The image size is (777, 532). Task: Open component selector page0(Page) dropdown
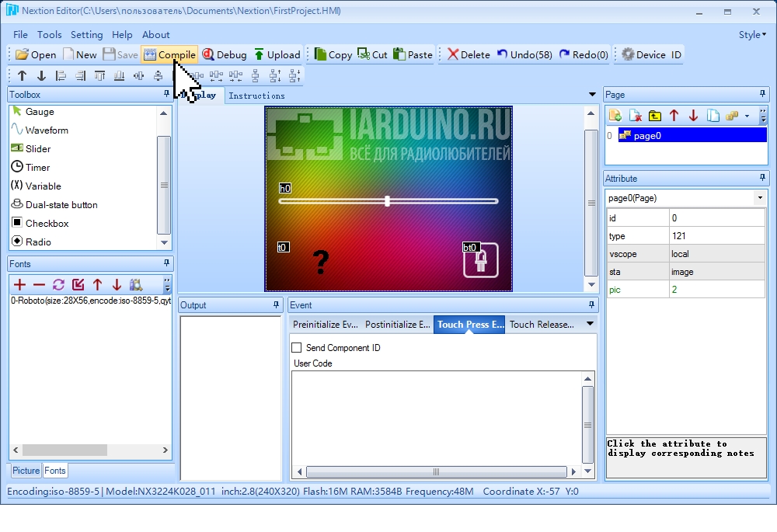pyautogui.click(x=760, y=197)
